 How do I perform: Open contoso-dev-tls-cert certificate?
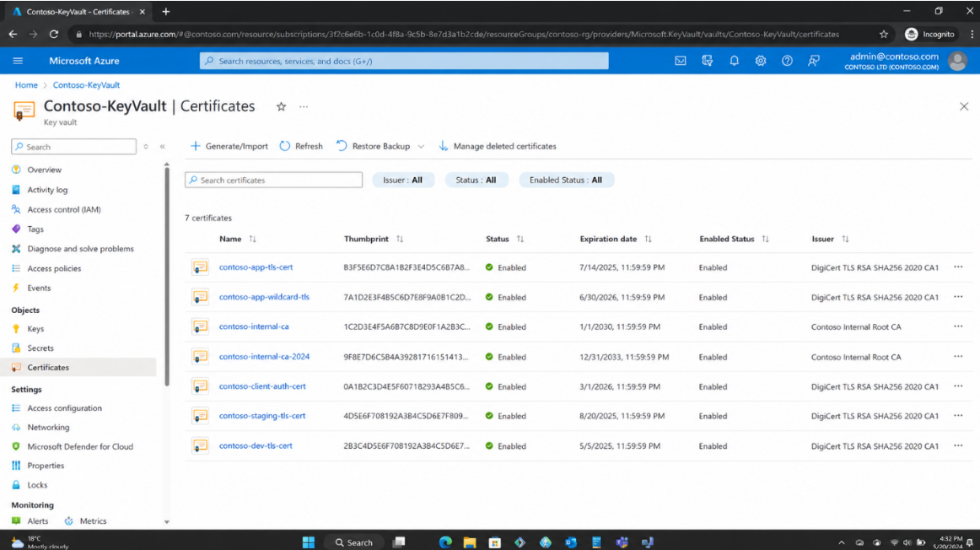pyautogui.click(x=256, y=445)
